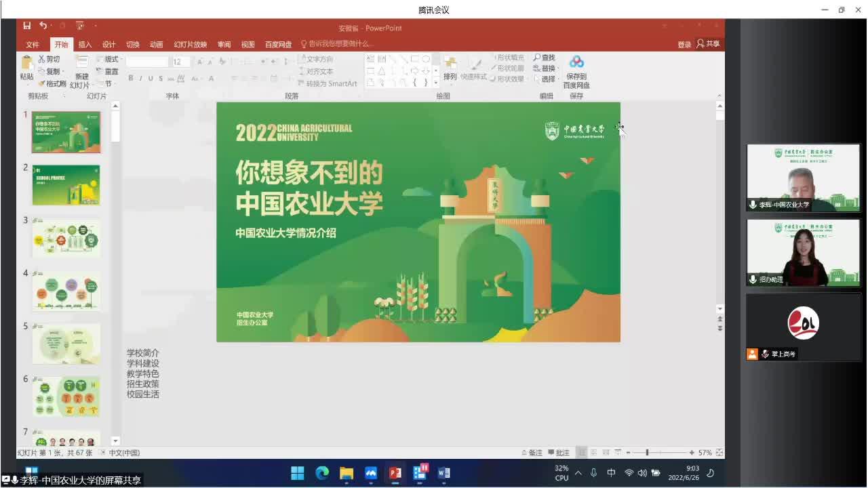Click Shape Effects (形状效果)

click(x=509, y=79)
